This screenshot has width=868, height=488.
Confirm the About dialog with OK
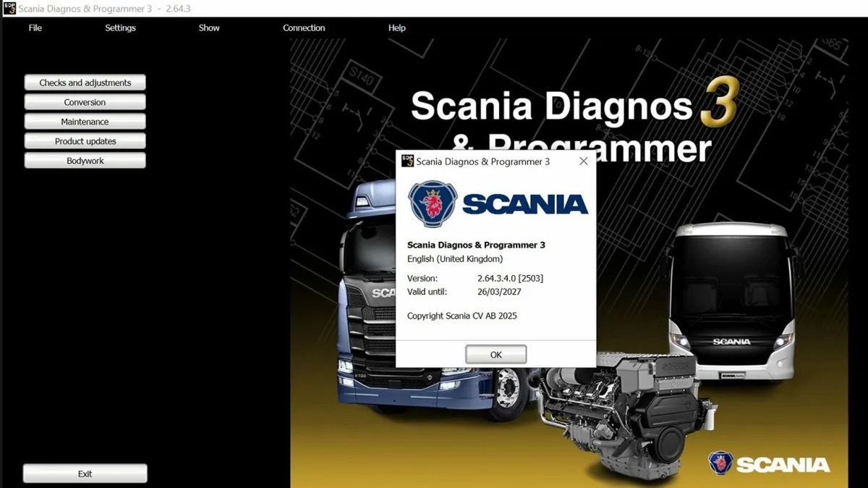pos(495,354)
